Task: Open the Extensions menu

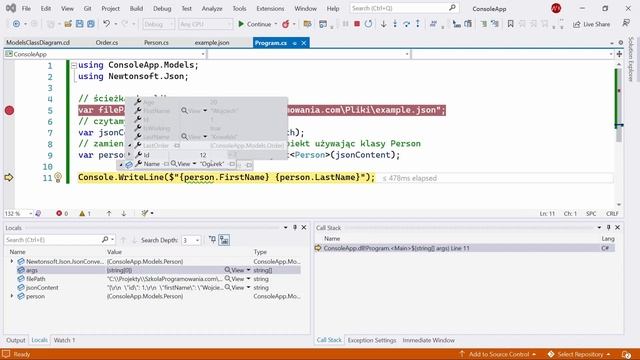Action: pyautogui.click(x=270, y=8)
